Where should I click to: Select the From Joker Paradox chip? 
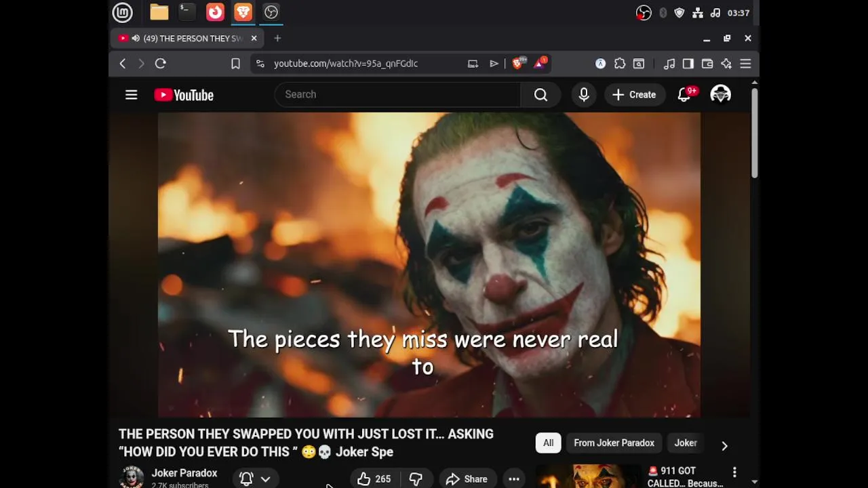(614, 443)
